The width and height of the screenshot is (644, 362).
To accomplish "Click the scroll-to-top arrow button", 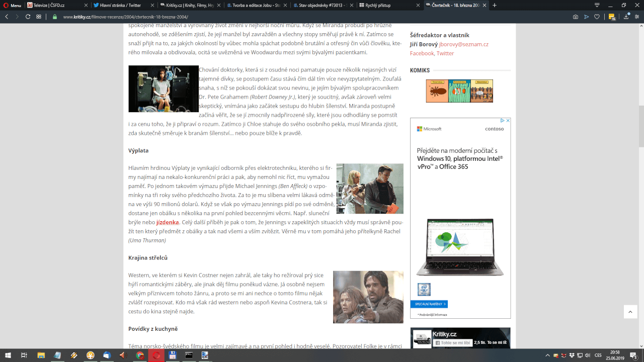I will [x=630, y=312].
